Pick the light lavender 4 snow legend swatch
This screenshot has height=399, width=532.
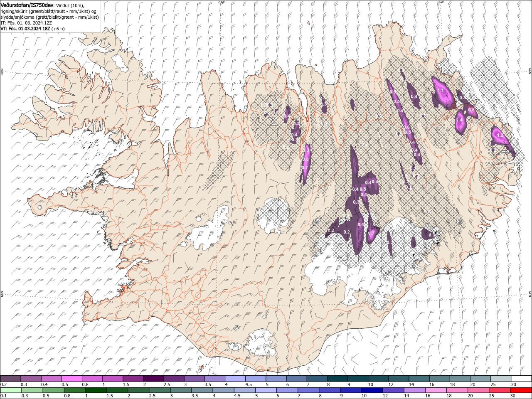pos(235,379)
